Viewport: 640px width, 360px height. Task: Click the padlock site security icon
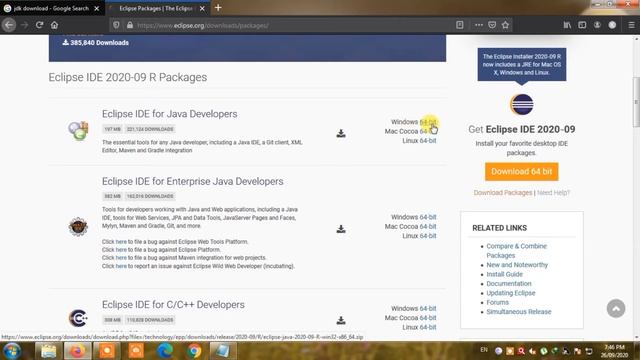click(130, 25)
